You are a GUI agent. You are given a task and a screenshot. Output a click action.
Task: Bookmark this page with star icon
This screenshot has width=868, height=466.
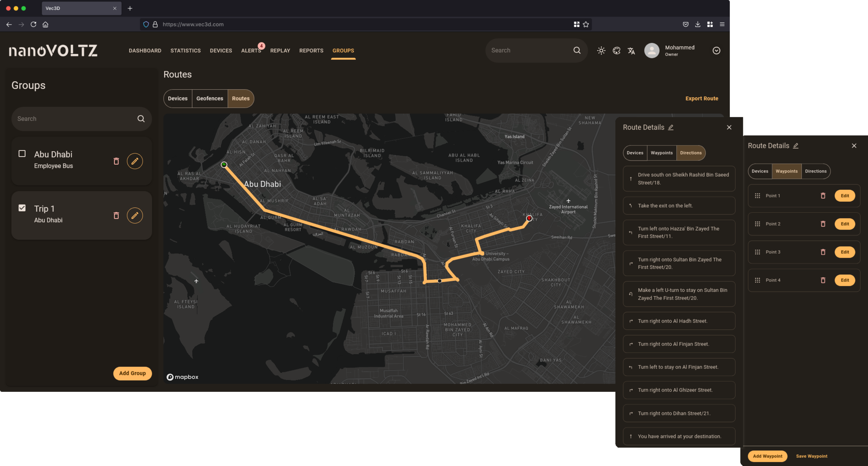[x=586, y=24]
